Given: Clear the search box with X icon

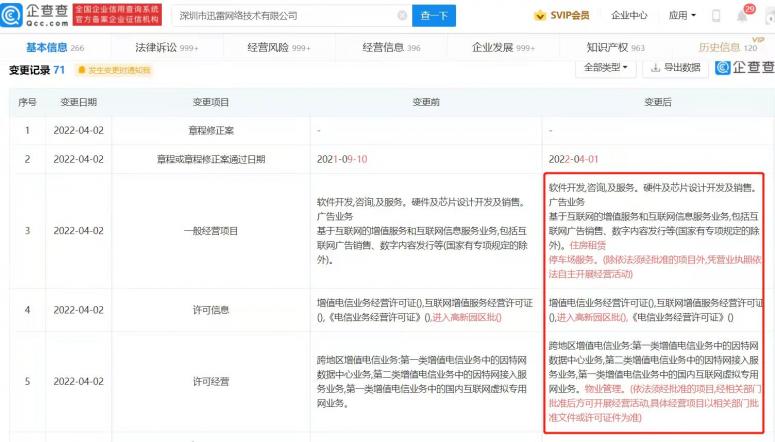Looking at the screenshot, I should pyautogui.click(x=402, y=16).
